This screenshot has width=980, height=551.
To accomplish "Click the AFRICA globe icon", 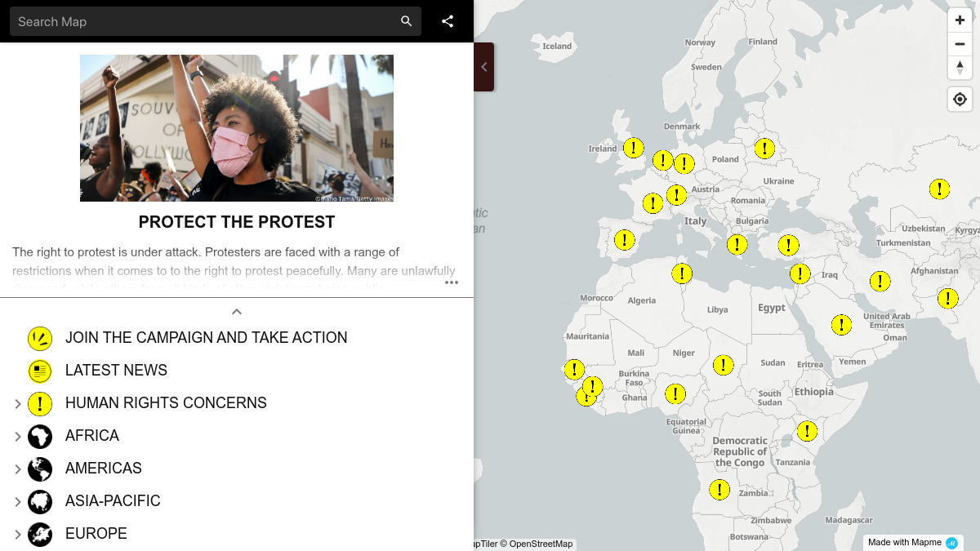I will (x=40, y=436).
